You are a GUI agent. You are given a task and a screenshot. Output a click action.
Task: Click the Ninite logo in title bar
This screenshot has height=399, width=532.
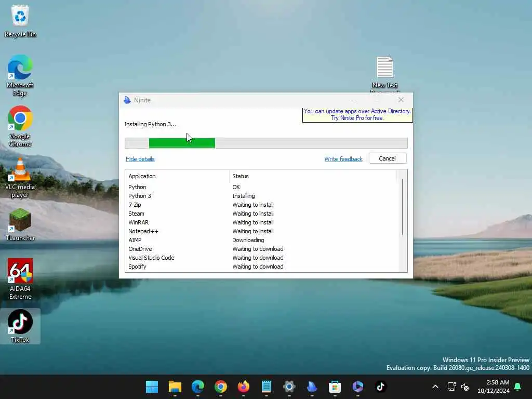[x=127, y=100]
